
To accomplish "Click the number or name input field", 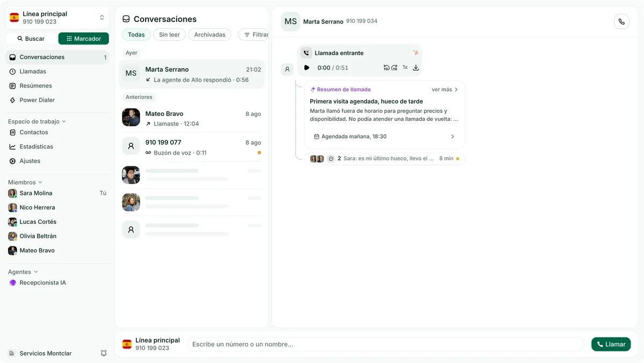I will (385, 344).
